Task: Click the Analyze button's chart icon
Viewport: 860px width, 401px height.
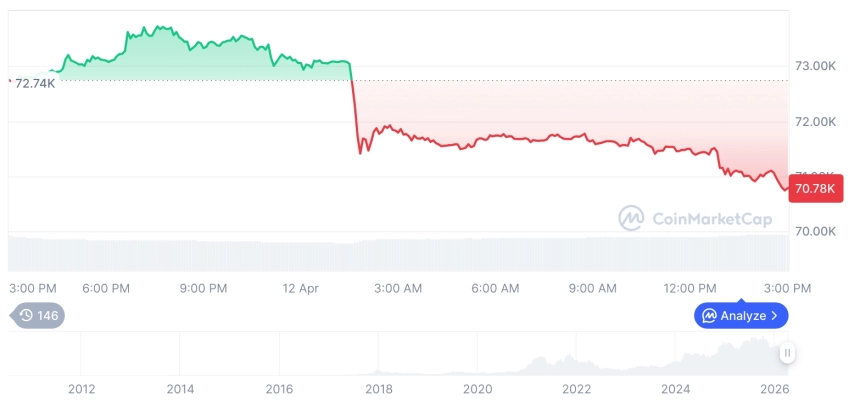Action: click(709, 316)
